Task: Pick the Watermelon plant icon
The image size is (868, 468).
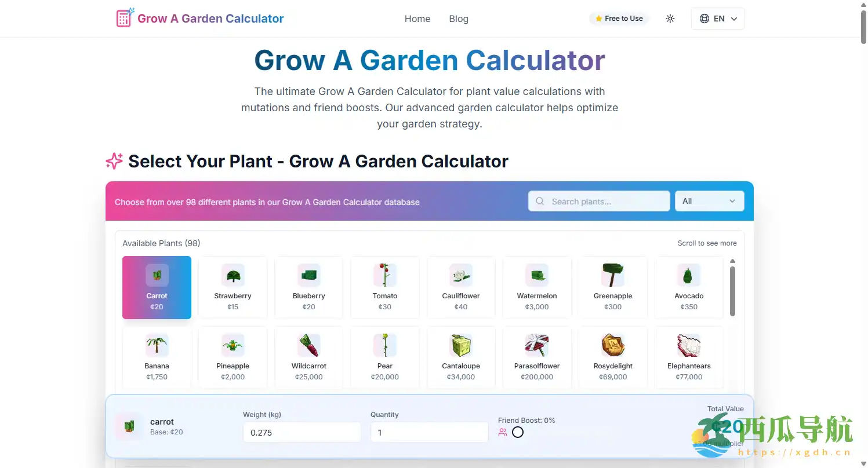Action: [537, 276]
